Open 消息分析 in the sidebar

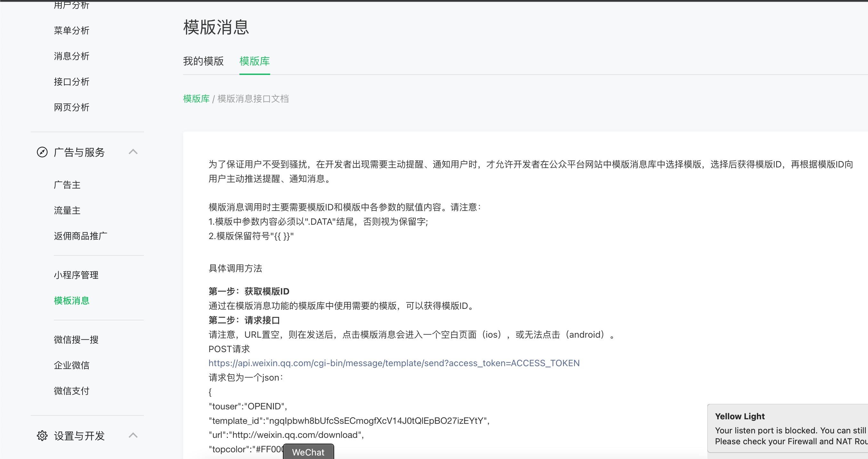[71, 56]
